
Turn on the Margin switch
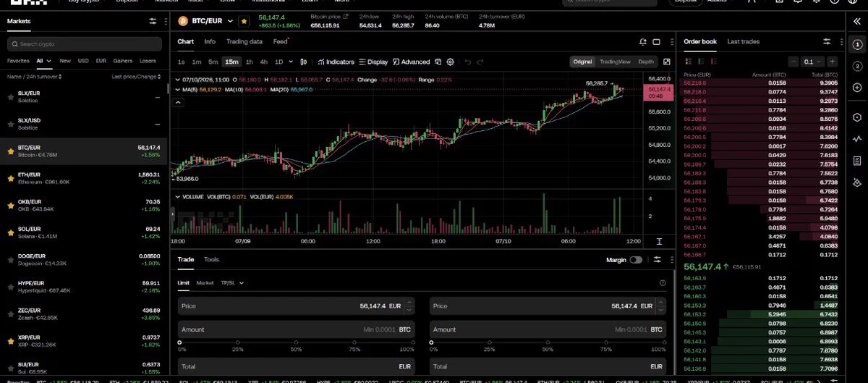636,259
